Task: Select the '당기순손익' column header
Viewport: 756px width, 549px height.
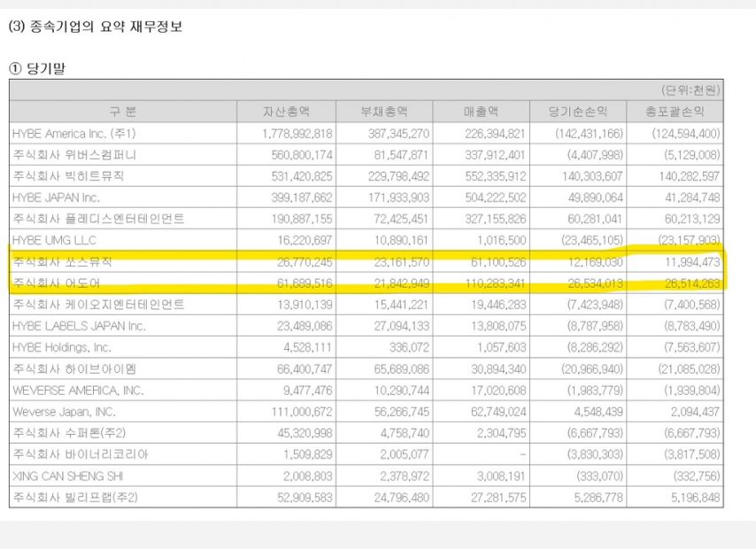Action: 577,112
